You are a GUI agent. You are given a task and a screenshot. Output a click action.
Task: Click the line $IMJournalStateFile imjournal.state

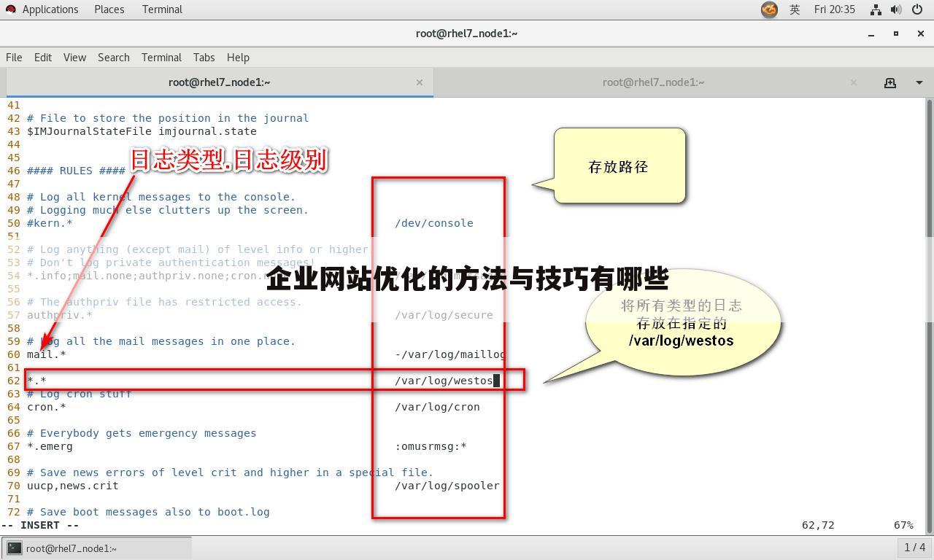tap(142, 131)
